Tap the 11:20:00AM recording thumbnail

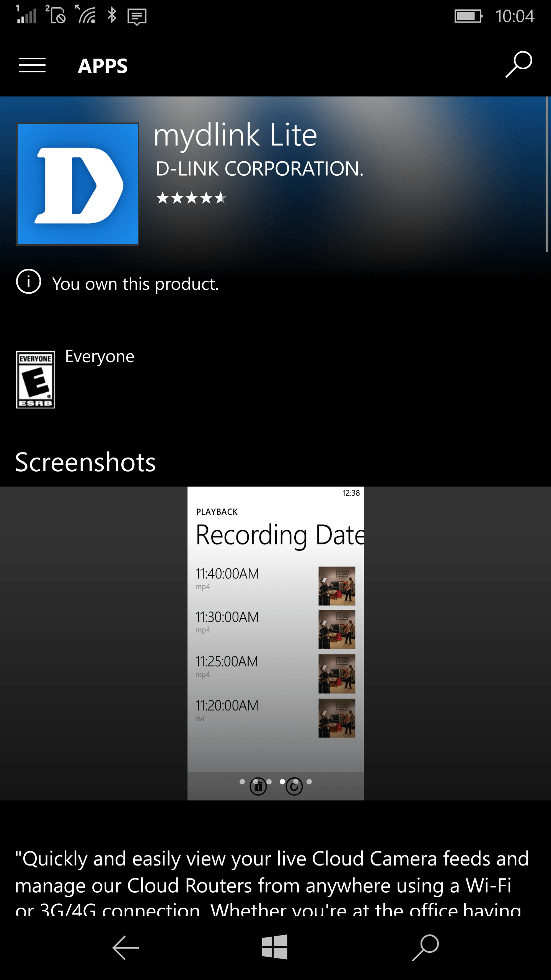(x=337, y=718)
